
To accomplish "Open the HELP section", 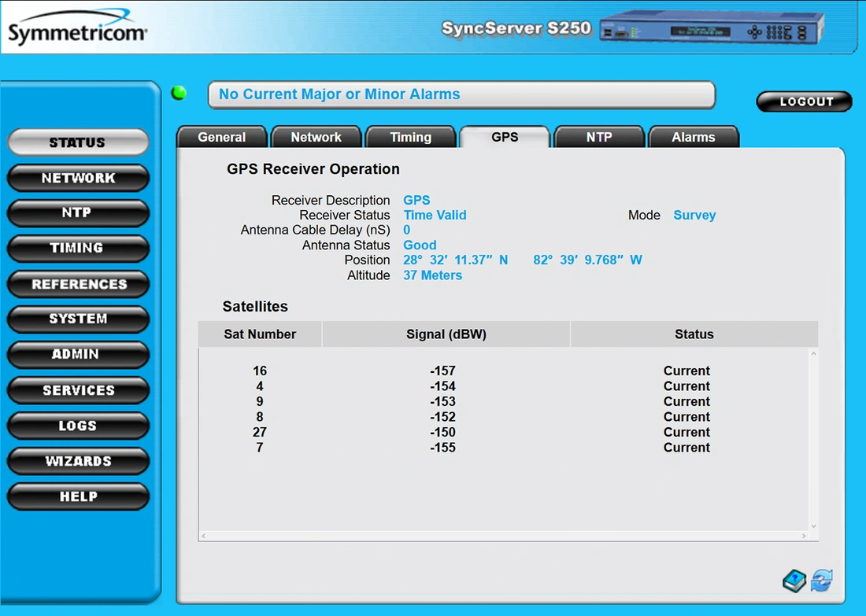I will point(78,496).
